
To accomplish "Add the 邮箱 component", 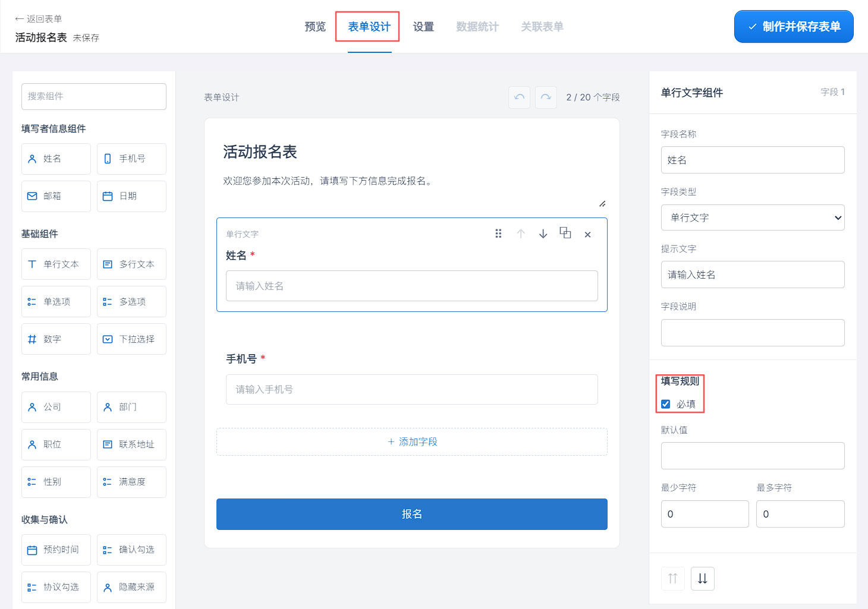I will [56, 196].
